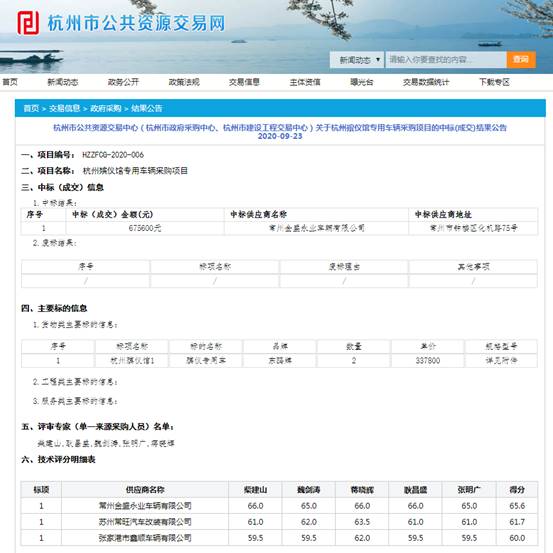Click 结果公告 in the breadcrumb trail
Image resolution: width=553 pixels, height=553 pixels.
pos(147,108)
